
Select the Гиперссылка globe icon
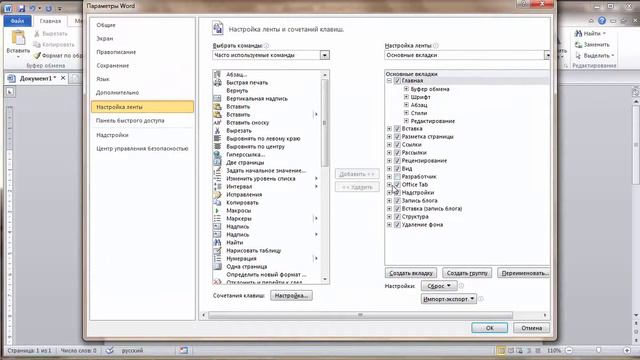[x=217, y=155]
